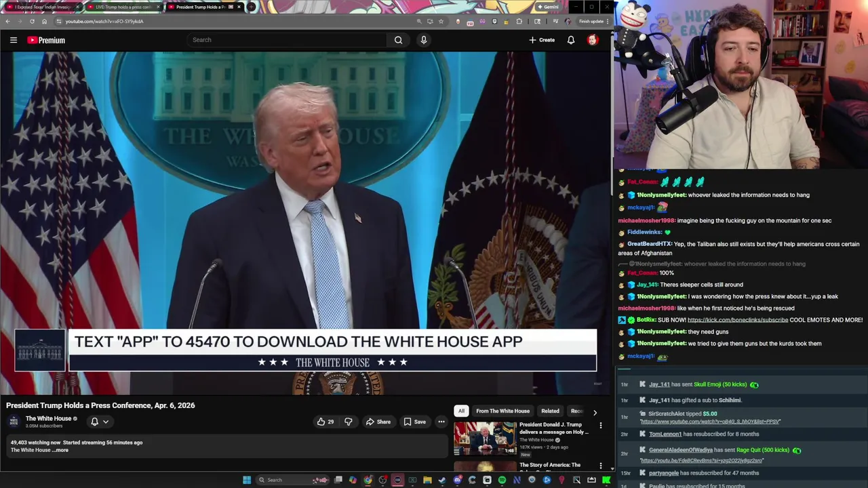Open The White House channel name
This screenshot has height=488, width=868.
click(x=48, y=418)
